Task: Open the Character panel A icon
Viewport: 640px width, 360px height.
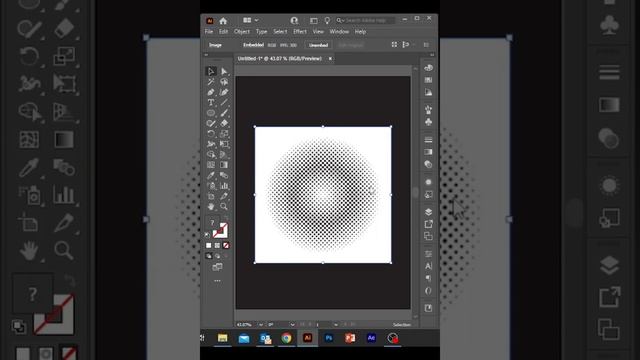Action: tap(428, 266)
